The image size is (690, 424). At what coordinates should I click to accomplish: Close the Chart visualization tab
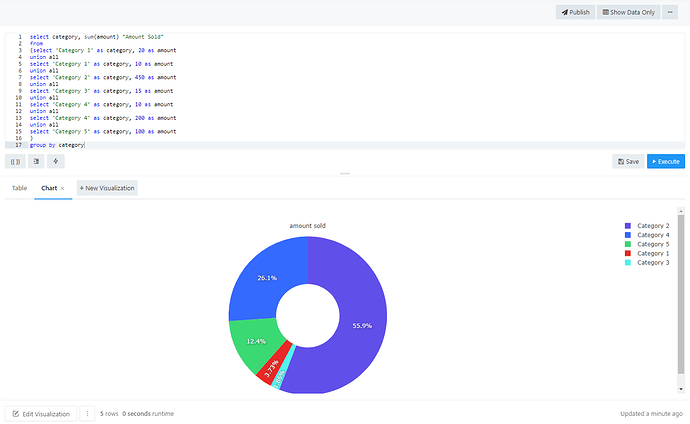62,188
